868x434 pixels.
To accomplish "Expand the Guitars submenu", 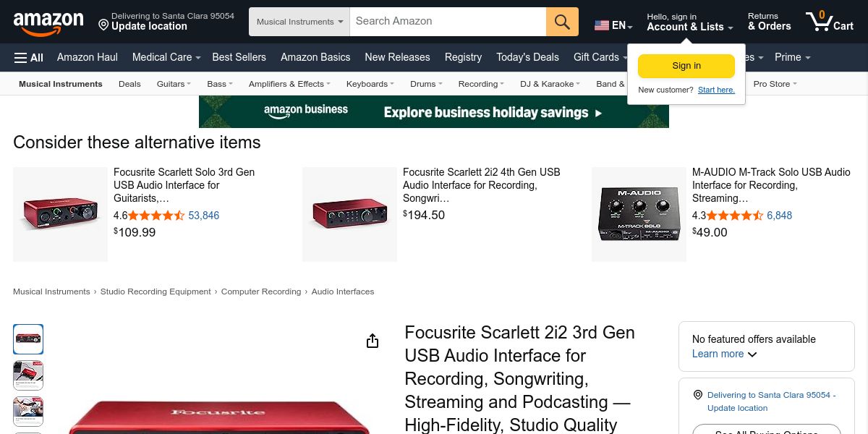I will [x=174, y=84].
